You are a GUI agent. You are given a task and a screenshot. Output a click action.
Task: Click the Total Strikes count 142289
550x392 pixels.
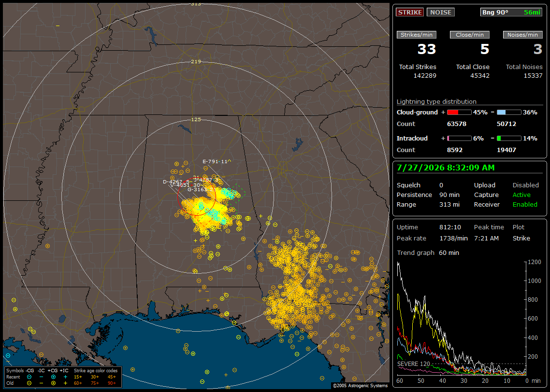pyautogui.click(x=425, y=75)
